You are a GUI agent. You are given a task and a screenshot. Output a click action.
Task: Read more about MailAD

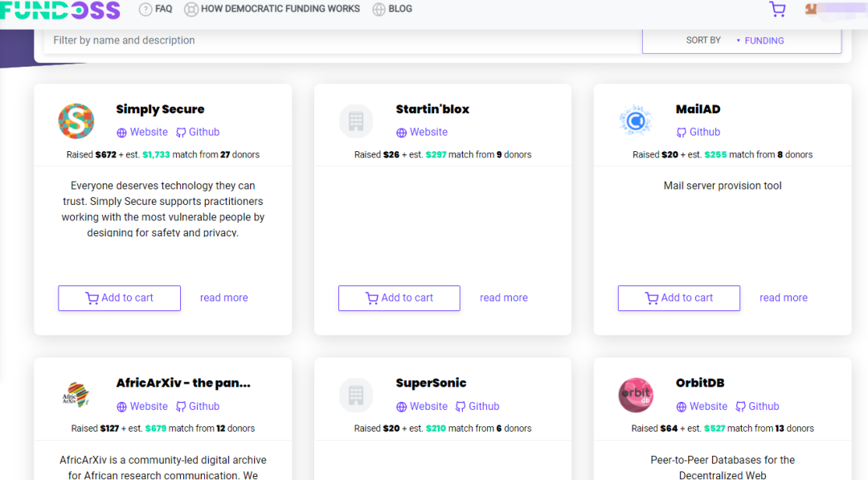tap(784, 297)
